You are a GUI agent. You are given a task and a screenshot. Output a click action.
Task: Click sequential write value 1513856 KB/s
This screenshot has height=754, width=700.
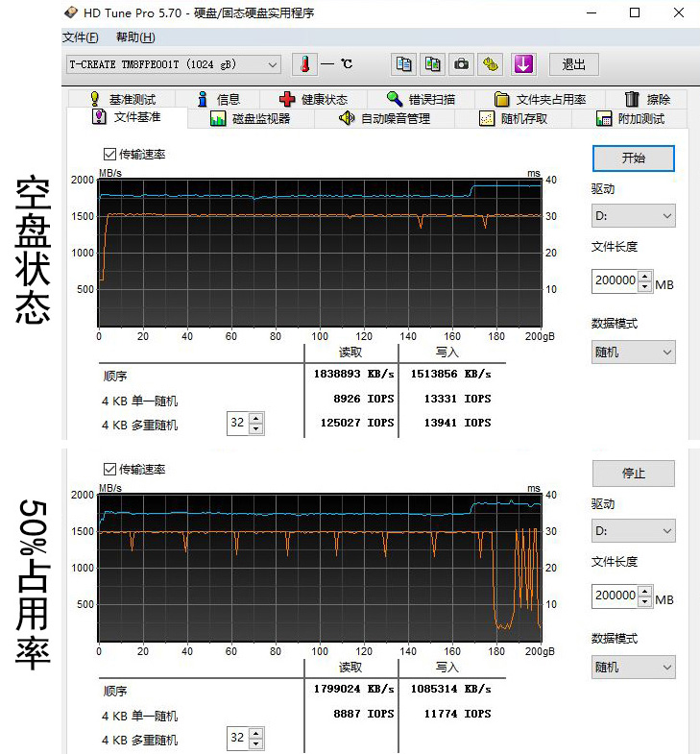pyautogui.click(x=451, y=374)
